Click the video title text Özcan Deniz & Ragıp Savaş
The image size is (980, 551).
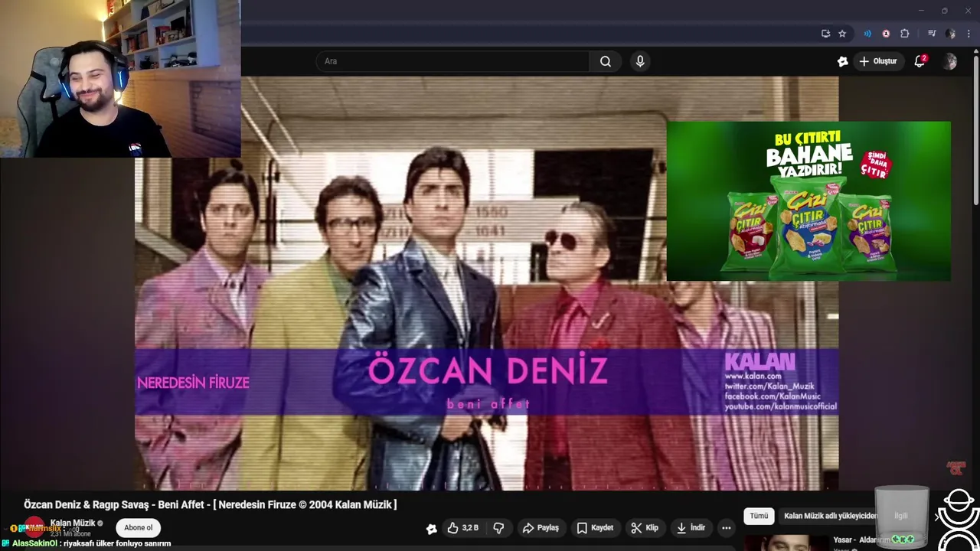(x=211, y=504)
